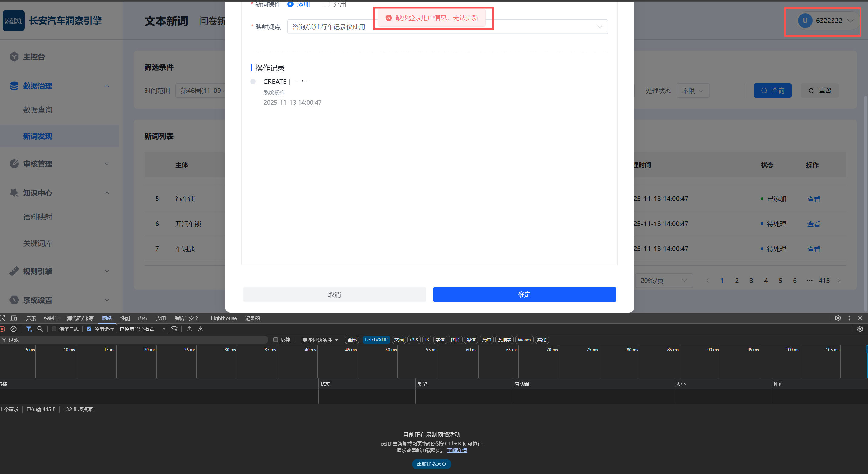
Task: Switch to the Lighthouse tab
Action: pyautogui.click(x=224, y=318)
